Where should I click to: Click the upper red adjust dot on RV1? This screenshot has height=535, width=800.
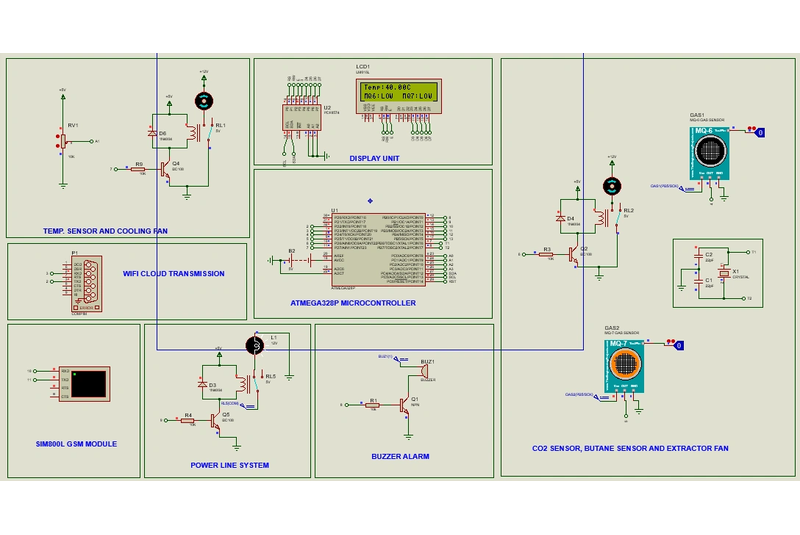point(57,137)
